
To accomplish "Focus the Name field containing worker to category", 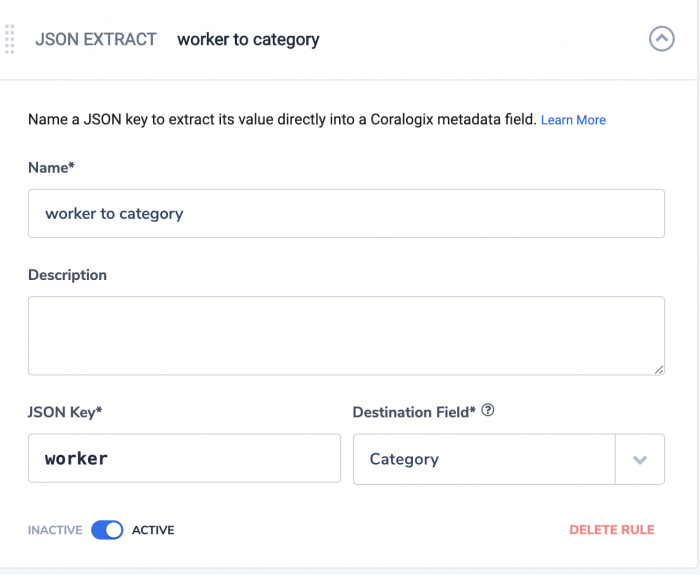I will 346,213.
